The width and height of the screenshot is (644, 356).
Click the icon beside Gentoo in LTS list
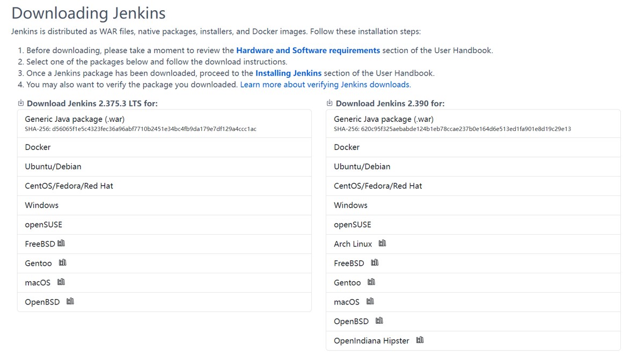click(63, 263)
